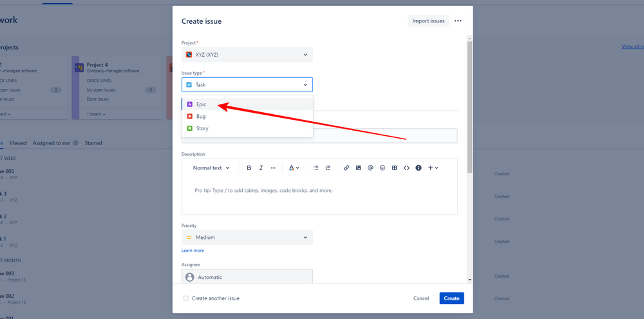Viewport: 644px width, 319px height.
Task: Open the Project XYZ dropdown
Action: 247,54
